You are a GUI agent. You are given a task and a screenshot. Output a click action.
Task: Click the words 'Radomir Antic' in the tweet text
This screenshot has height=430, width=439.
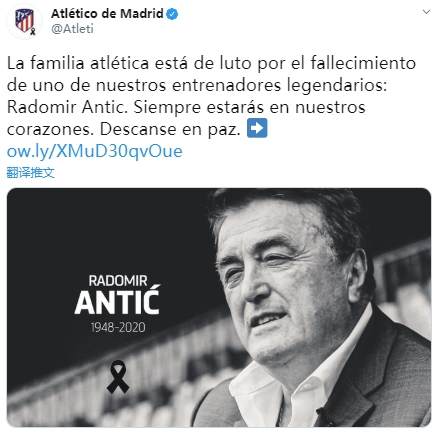click(67, 107)
